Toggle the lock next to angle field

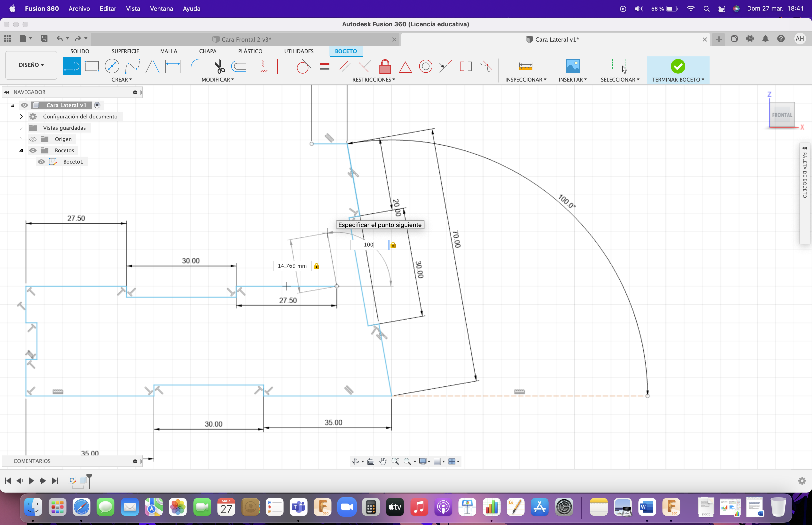pos(393,245)
